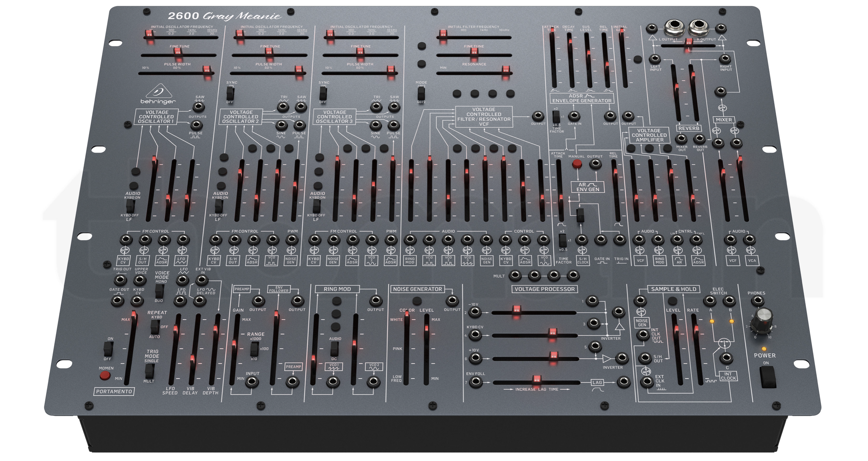Click the LFO DELAYED output jack
The image size is (868, 461).
[x=200, y=300]
